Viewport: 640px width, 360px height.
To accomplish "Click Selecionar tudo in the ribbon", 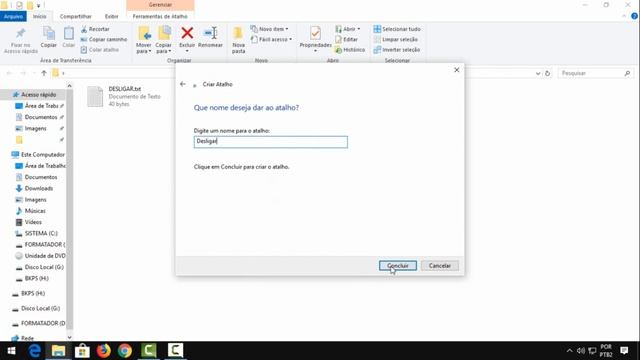I will [397, 29].
